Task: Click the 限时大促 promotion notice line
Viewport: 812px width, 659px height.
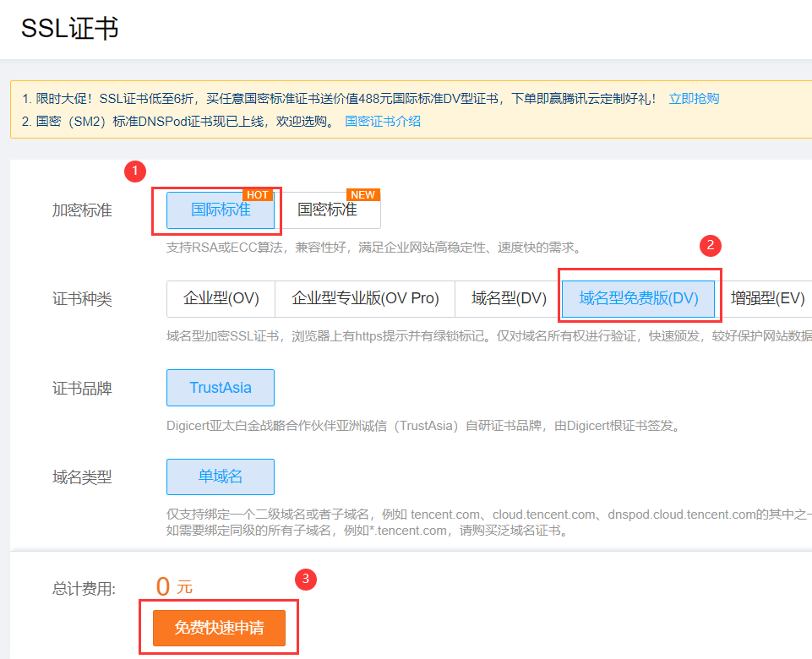Action: click(339, 98)
